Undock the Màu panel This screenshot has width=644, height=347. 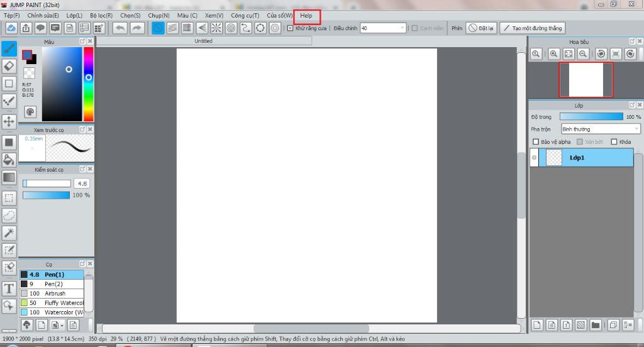[82, 41]
